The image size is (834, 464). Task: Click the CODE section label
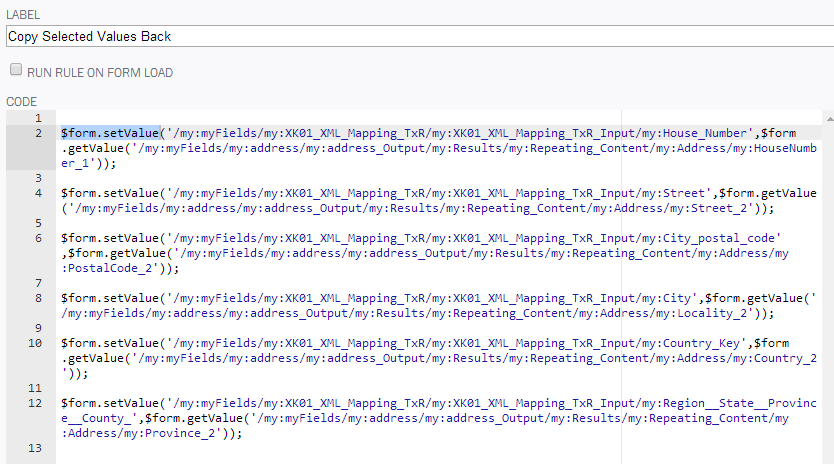click(22, 102)
